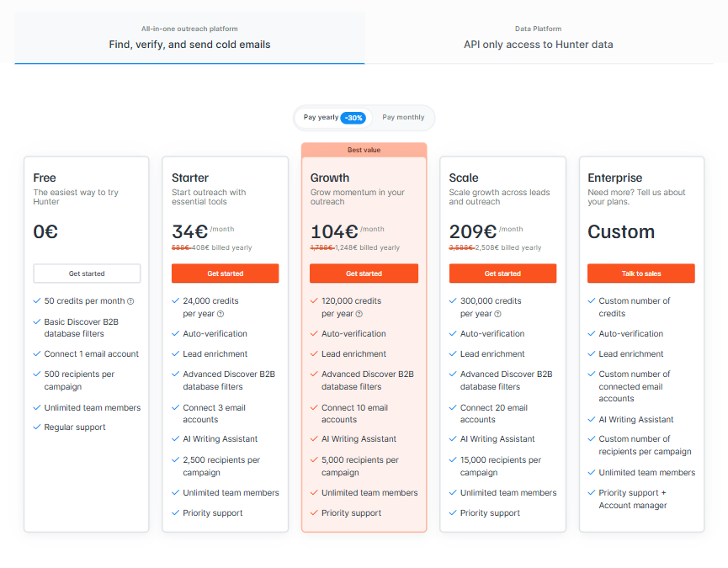Click the info icon beside Scale's 300,000 credits

(x=498, y=313)
